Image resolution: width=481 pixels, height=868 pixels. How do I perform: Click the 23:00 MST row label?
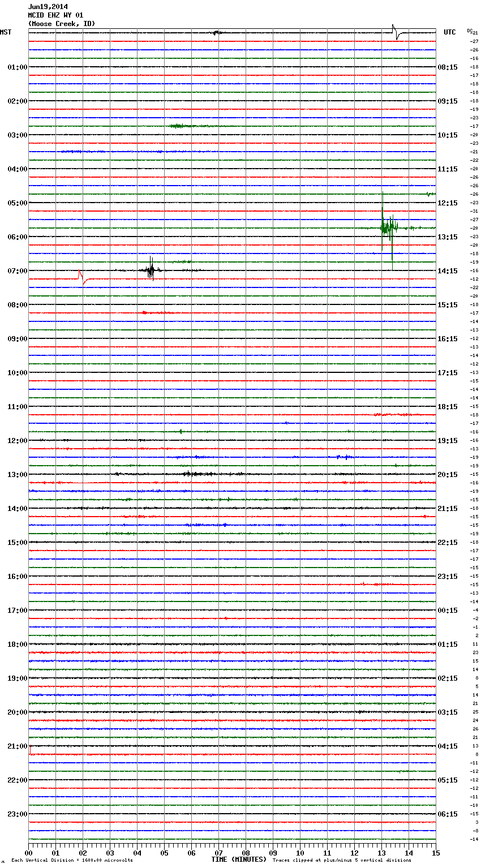point(18,814)
